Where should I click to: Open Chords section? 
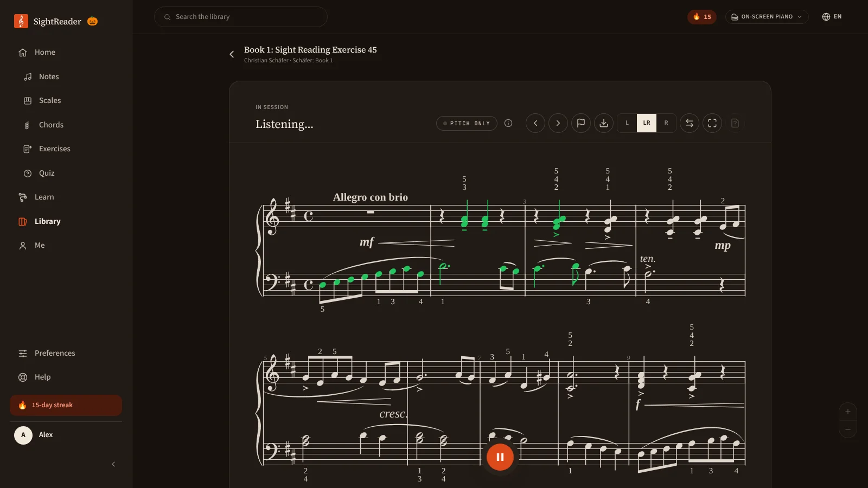click(66, 125)
